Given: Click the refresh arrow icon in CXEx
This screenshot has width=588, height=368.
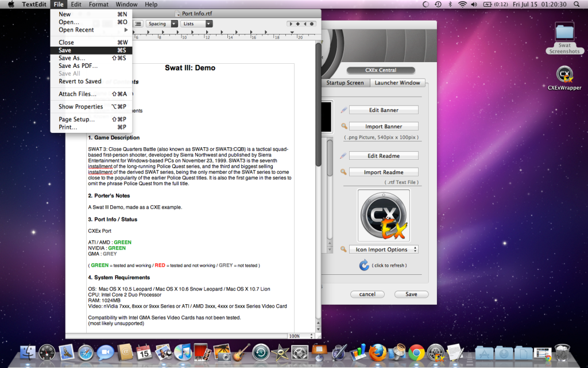Looking at the screenshot, I should 363,265.
